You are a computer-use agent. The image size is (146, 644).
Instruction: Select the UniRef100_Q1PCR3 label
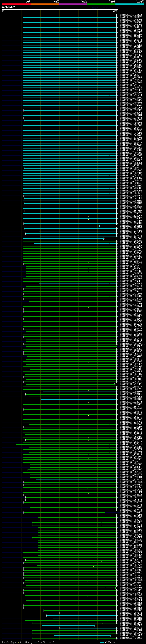[x=131, y=347]
